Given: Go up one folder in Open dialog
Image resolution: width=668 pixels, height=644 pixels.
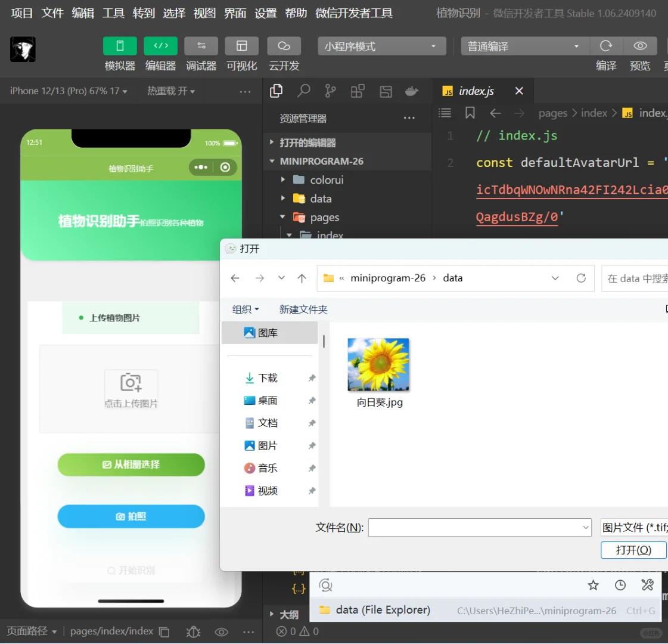Looking at the screenshot, I should [302, 278].
